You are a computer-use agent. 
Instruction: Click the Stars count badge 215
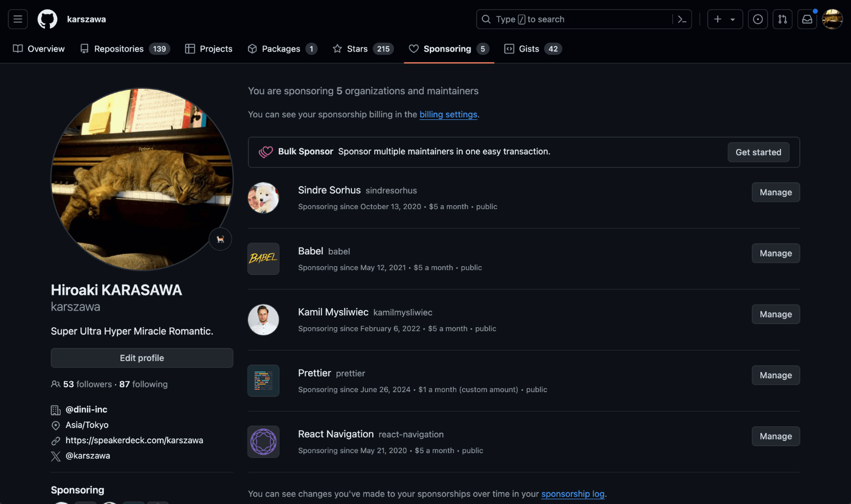384,49
